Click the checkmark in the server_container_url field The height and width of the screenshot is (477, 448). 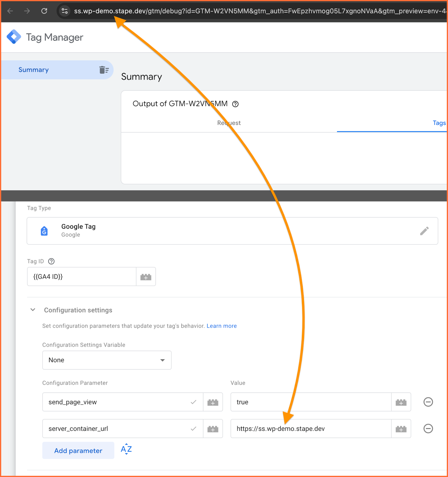coord(194,429)
